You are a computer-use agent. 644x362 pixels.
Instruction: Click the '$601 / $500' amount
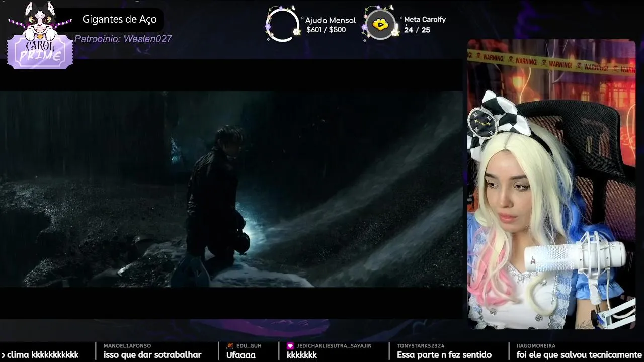coord(326,30)
